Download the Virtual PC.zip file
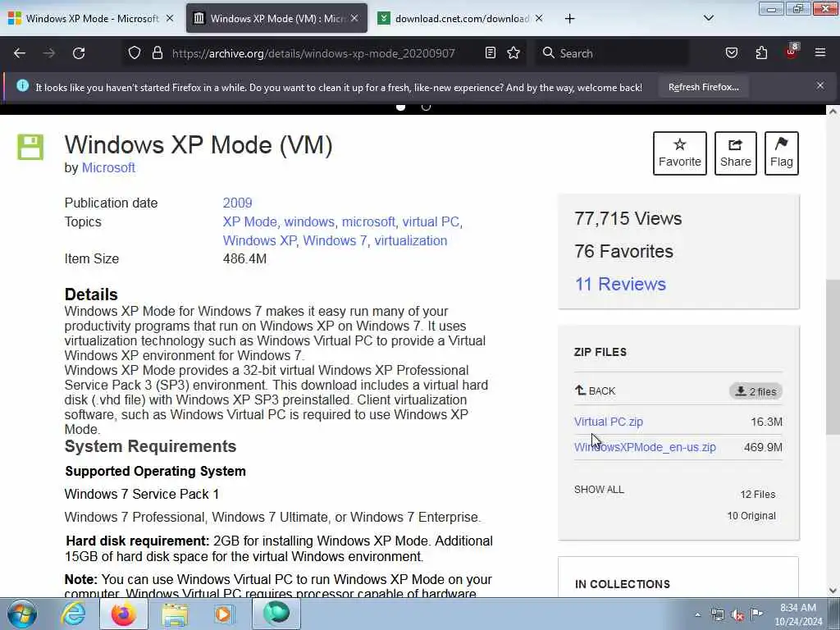Viewport: 840px width, 630px height. [609, 422]
